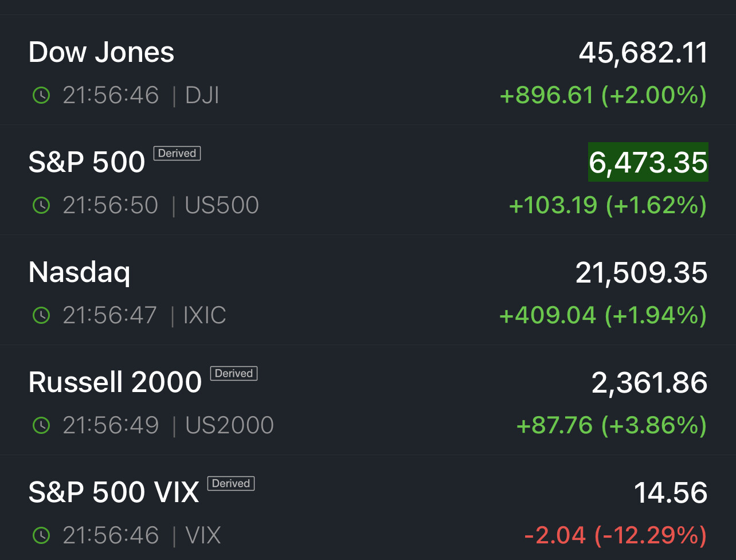
Task: Click the clock icon in Russell 2000 row
Action: [x=41, y=425]
